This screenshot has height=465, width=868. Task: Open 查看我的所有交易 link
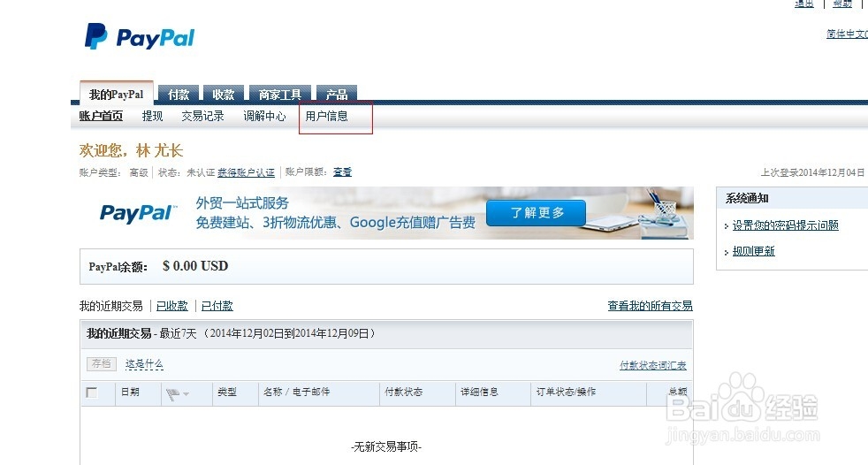tap(650, 306)
